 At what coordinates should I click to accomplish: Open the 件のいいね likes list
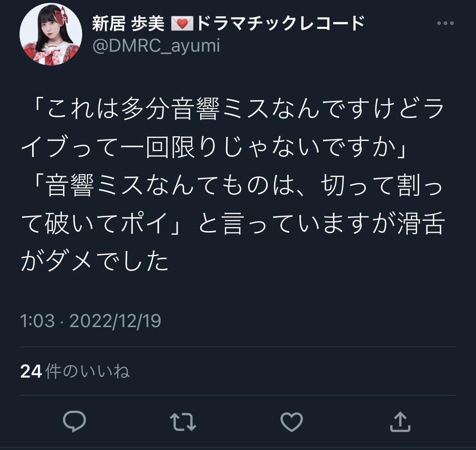point(87,371)
